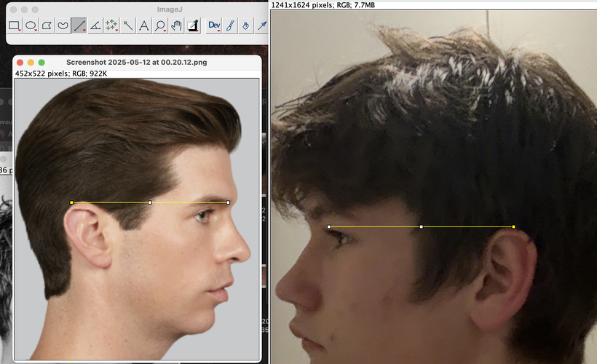597x364 pixels.
Task: Activate the Magnifying glass zoom tool
Action: click(159, 26)
